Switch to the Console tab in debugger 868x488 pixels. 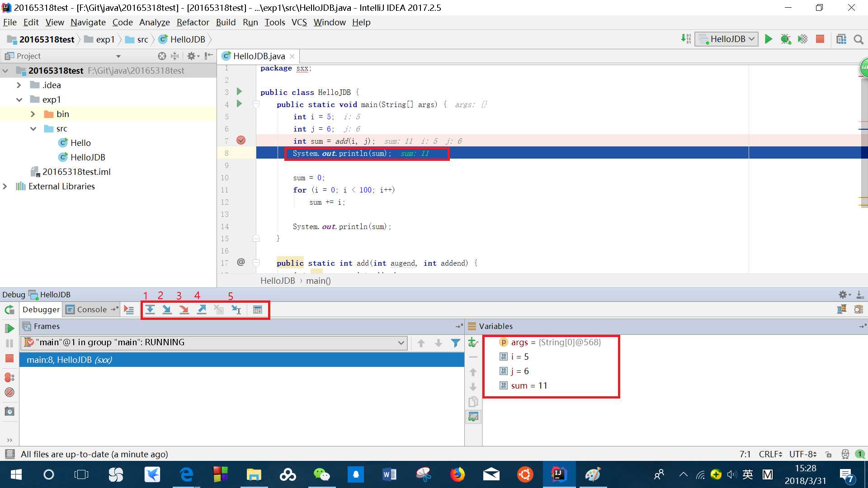pyautogui.click(x=88, y=309)
